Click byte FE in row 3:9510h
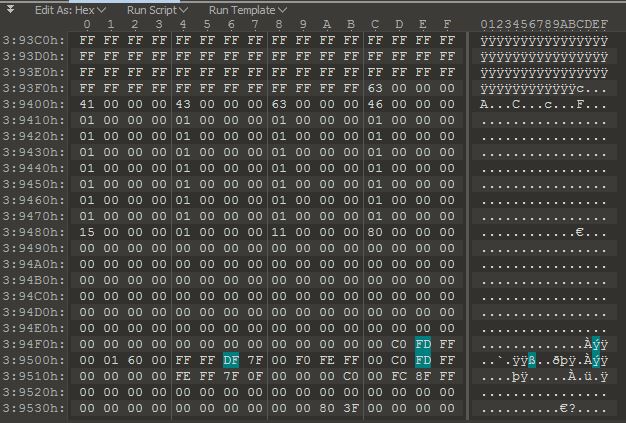The width and height of the screenshot is (626, 423). pos(183,376)
